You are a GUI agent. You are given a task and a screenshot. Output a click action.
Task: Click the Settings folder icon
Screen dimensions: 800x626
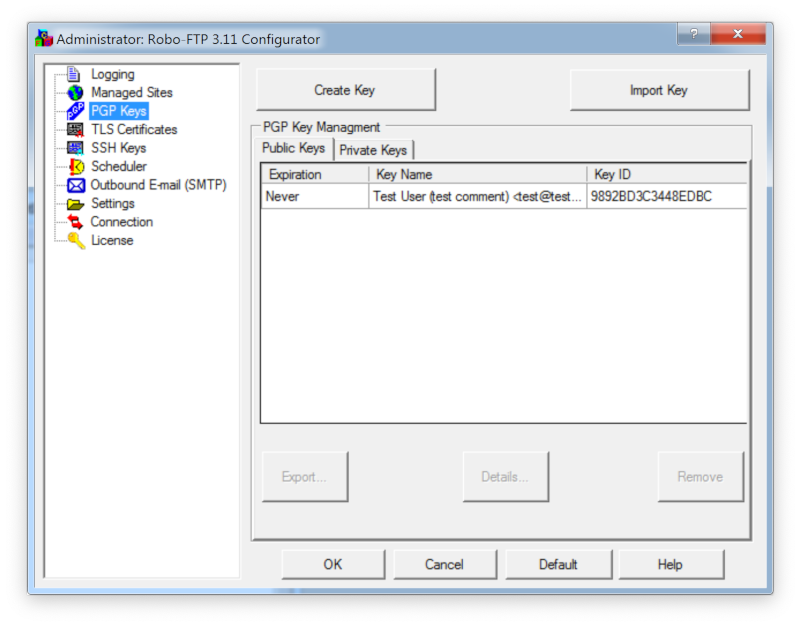click(x=75, y=203)
